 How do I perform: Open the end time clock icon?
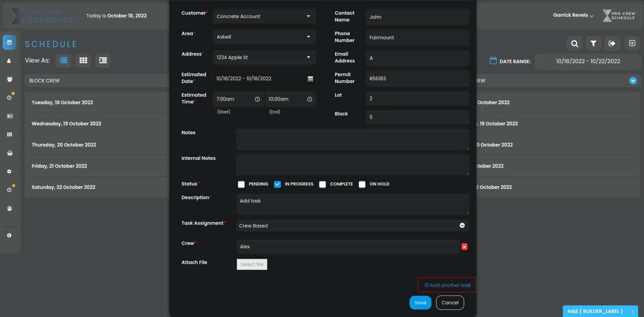310,99
